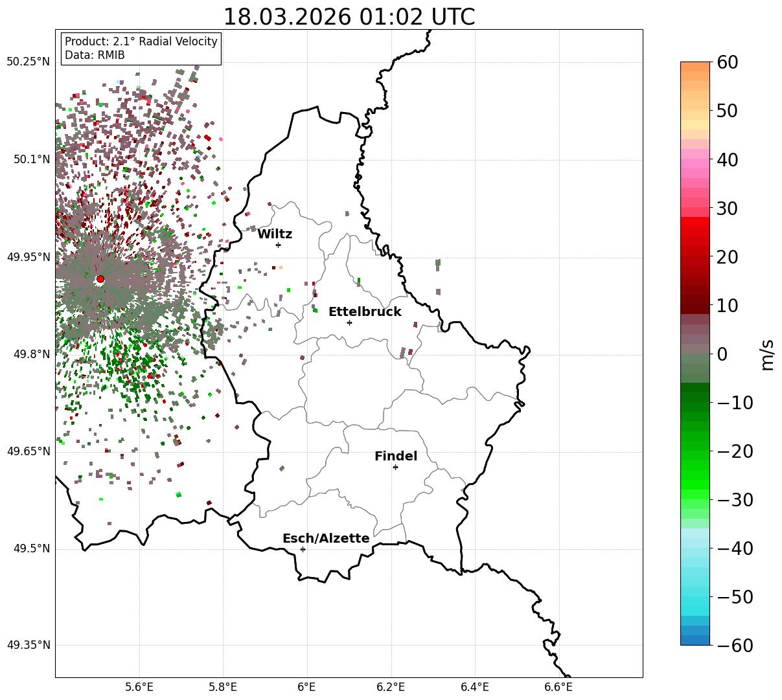Click the red radar location dot
Image resolution: width=782 pixels, height=700 pixels.
click(x=100, y=279)
